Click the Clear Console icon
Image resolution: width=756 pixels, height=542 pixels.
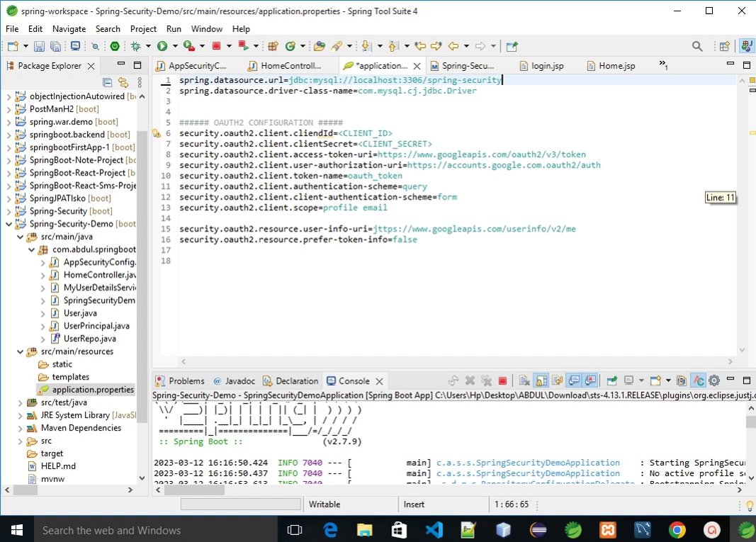pyautogui.click(x=524, y=381)
